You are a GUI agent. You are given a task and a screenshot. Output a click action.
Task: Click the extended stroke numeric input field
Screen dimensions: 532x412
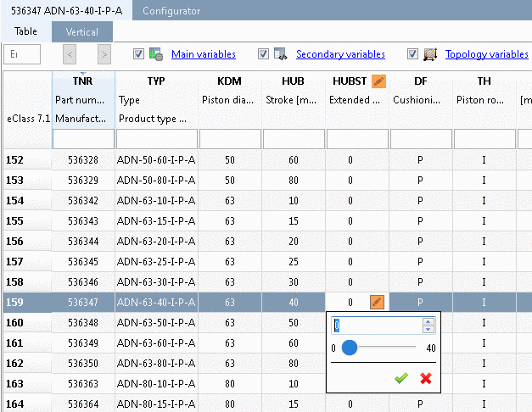tap(377, 326)
